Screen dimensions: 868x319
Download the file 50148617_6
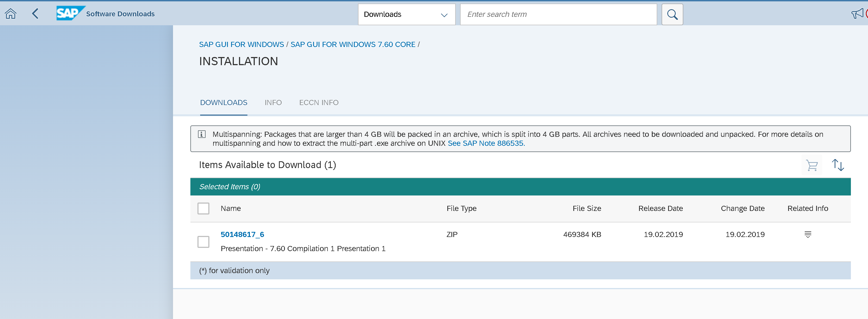242,235
